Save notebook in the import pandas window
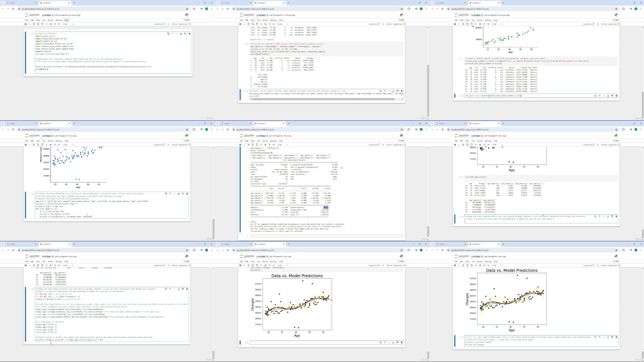644x362 pixels. (25, 24)
